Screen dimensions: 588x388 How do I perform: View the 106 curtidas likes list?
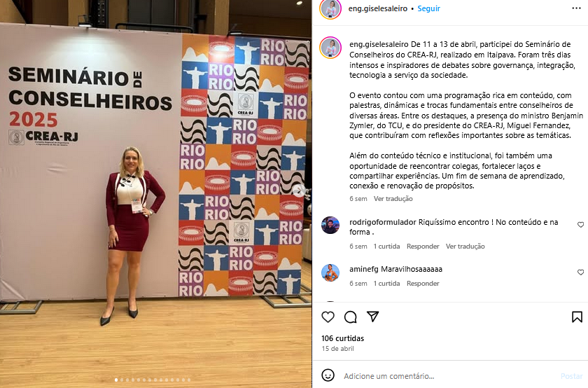point(342,338)
